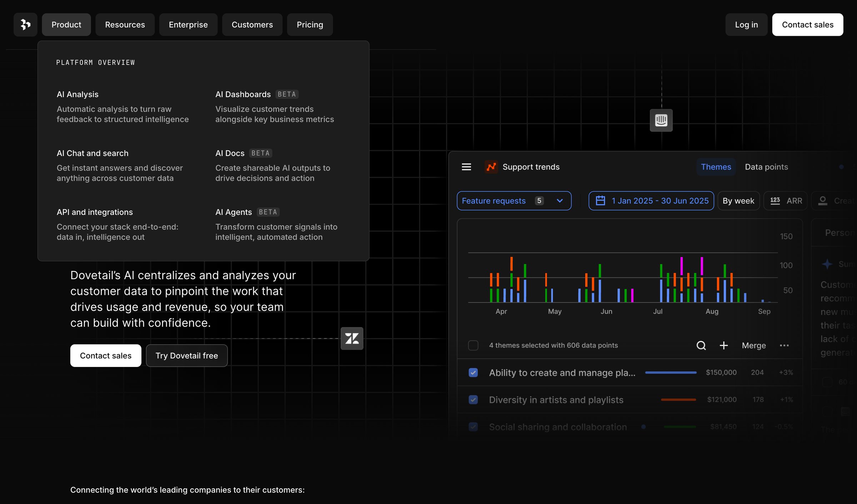Click the person icon next to Creator filter
This screenshot has width=857, height=504.
tap(823, 201)
